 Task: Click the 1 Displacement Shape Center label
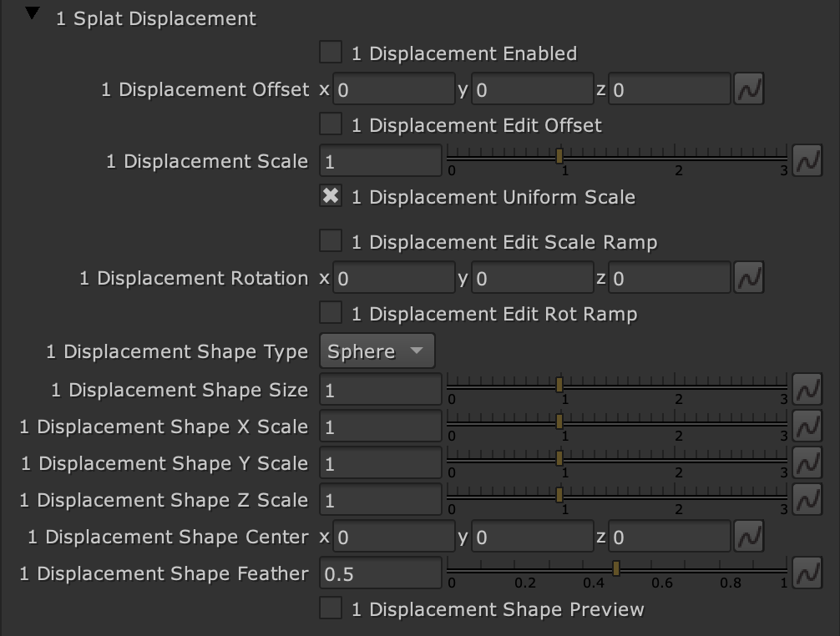168,537
